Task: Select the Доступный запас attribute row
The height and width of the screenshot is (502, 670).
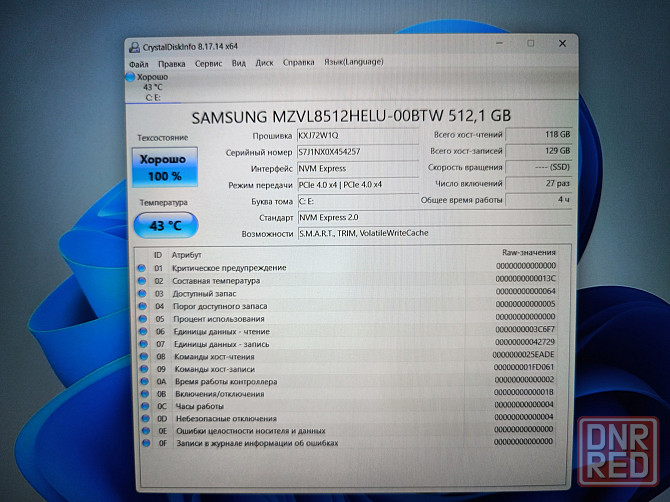Action: click(347, 293)
